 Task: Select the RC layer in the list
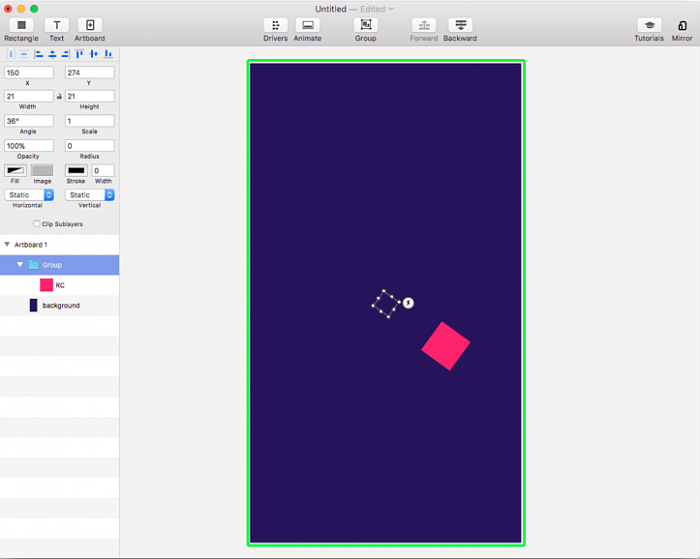(x=60, y=285)
